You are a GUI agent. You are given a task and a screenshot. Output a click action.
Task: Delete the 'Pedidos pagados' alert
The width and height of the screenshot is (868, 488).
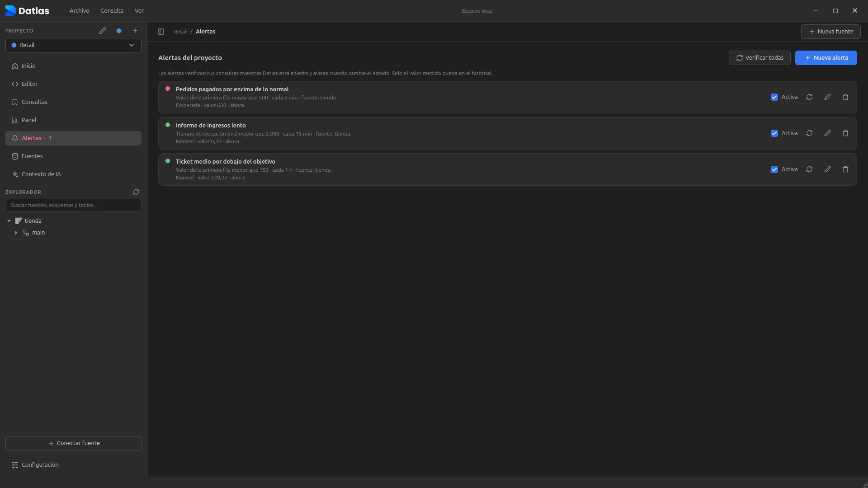point(845,97)
